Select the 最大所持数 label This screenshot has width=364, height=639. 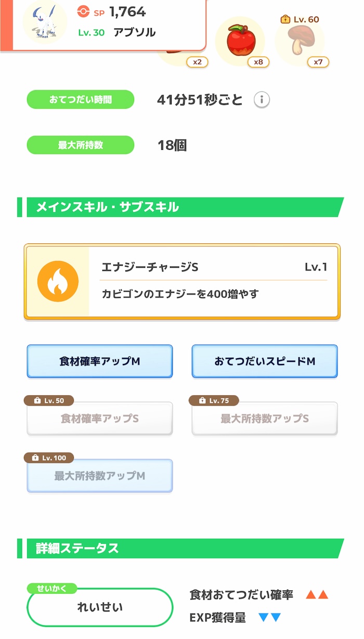(80, 146)
